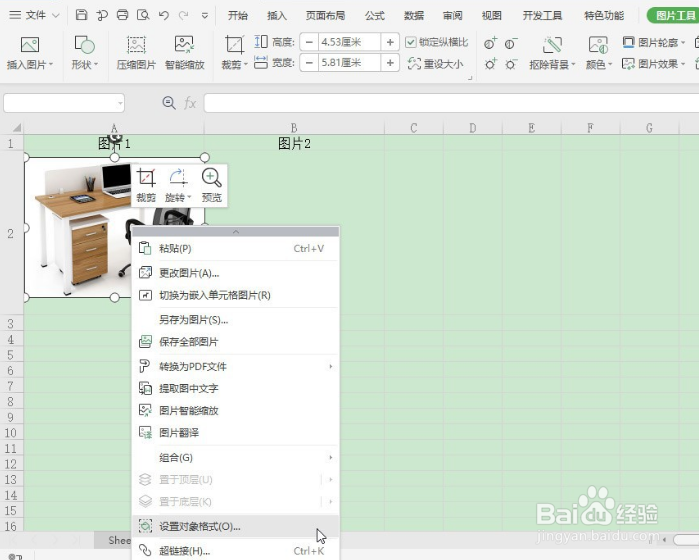
Task: Increase brightness with the sun plus icon
Action: 490,64
